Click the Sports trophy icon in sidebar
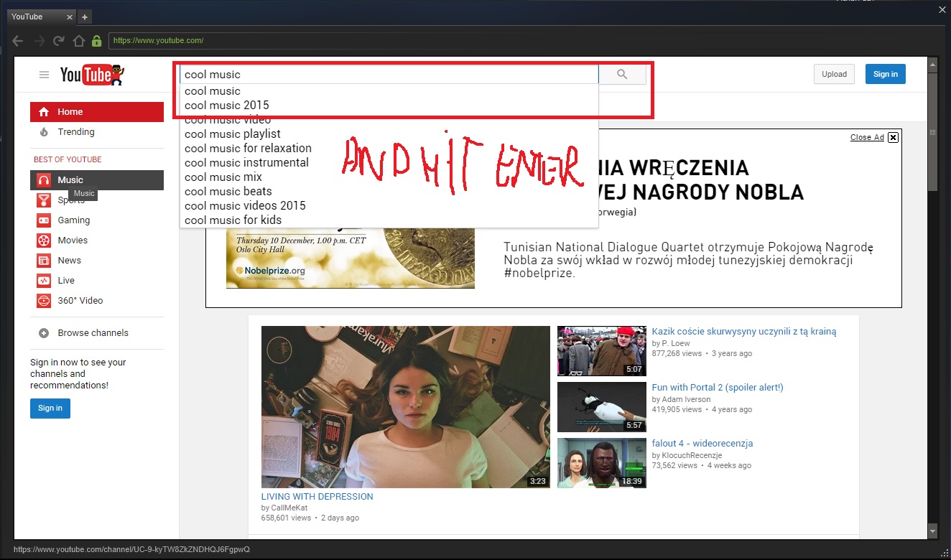This screenshot has width=951, height=560. click(x=44, y=200)
